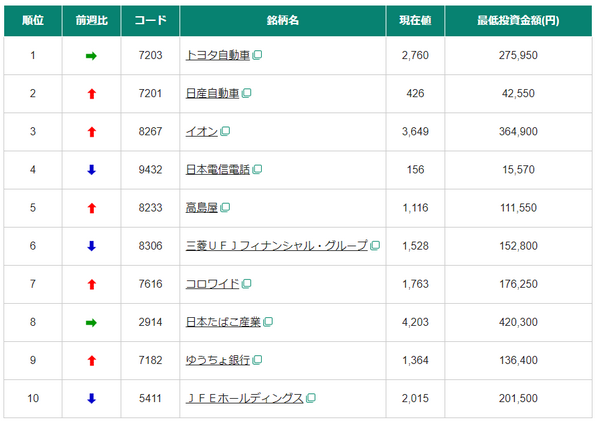The width and height of the screenshot is (600, 425).
Task: Click the new-window icon beside 日本たばこ産業
Action: coord(268,322)
